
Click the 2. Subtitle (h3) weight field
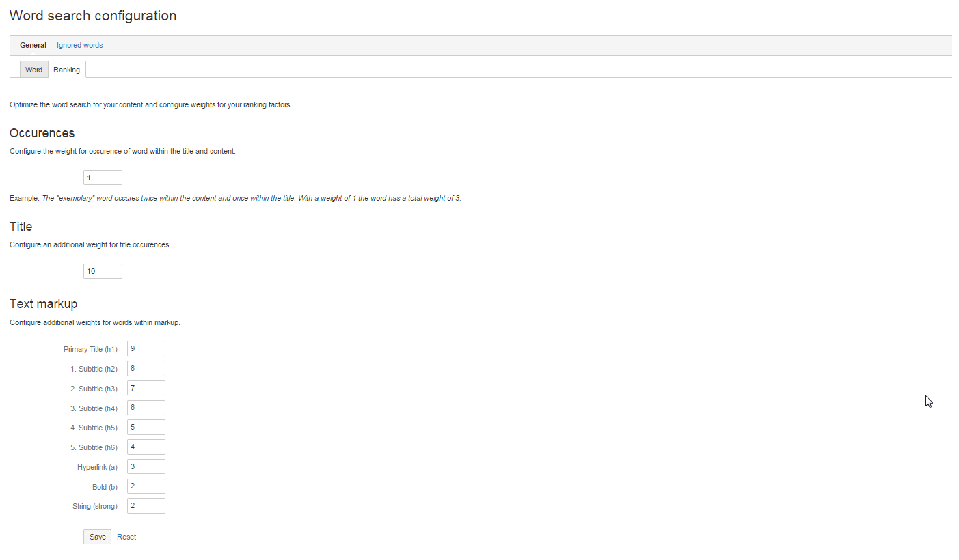tap(146, 388)
